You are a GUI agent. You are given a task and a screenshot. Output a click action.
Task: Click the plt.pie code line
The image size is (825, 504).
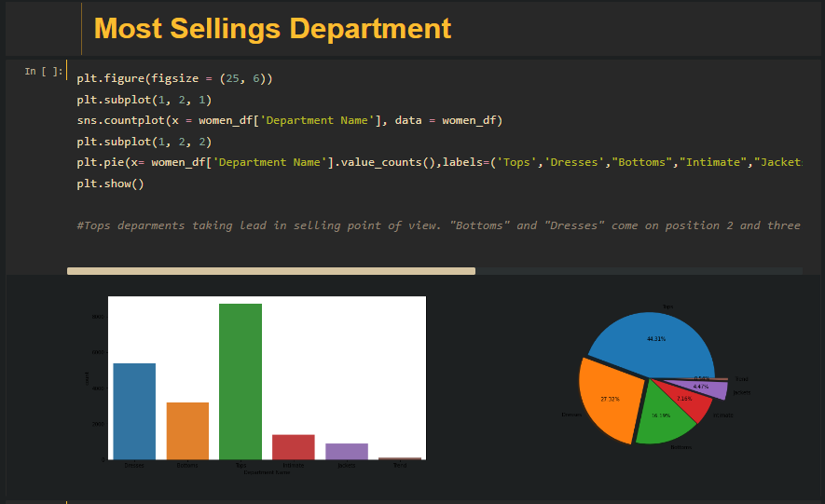pyautogui.click(x=439, y=162)
